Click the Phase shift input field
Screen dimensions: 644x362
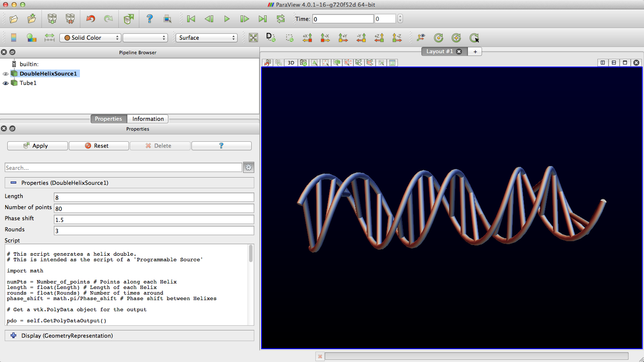coord(154,219)
